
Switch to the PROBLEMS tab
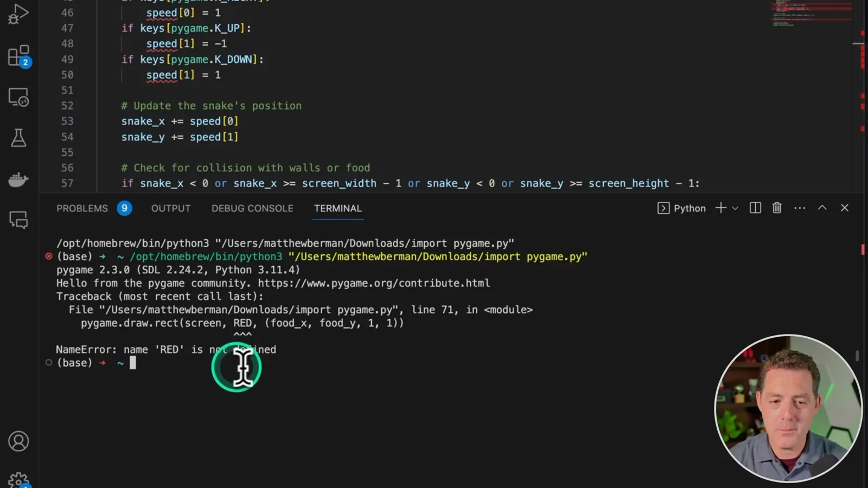click(82, 208)
